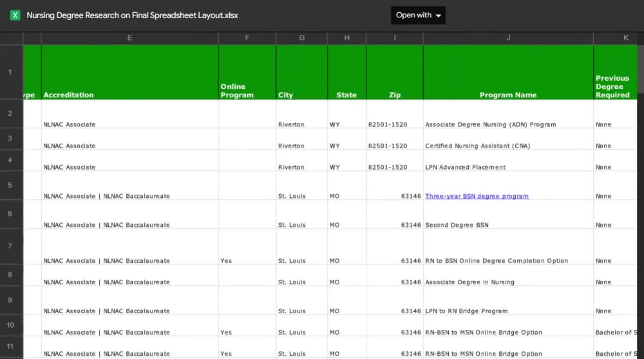This screenshot has height=359, width=644.
Task: Click 'None' cell in row 8
Action: click(x=616, y=275)
